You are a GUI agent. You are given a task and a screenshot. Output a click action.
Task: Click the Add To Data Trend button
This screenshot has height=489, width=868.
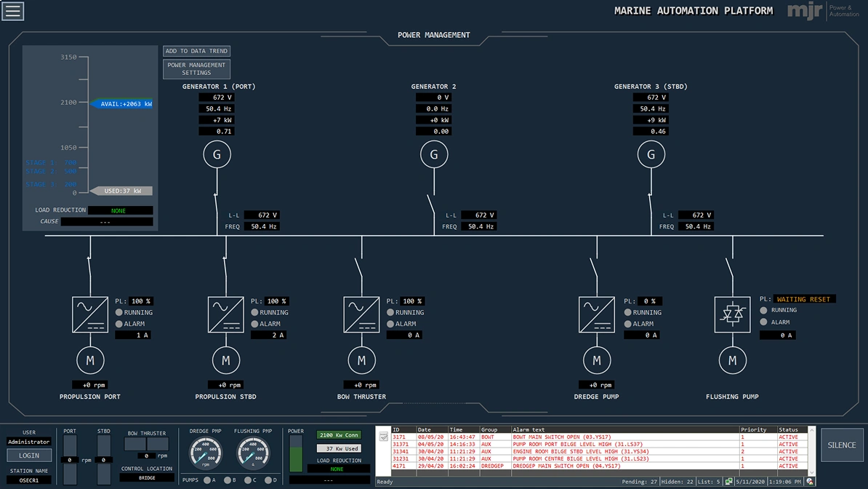tap(196, 51)
